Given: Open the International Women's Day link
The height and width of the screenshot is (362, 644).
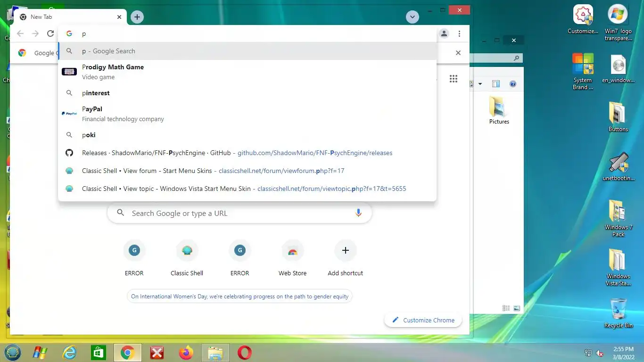Looking at the screenshot, I should coord(239,296).
